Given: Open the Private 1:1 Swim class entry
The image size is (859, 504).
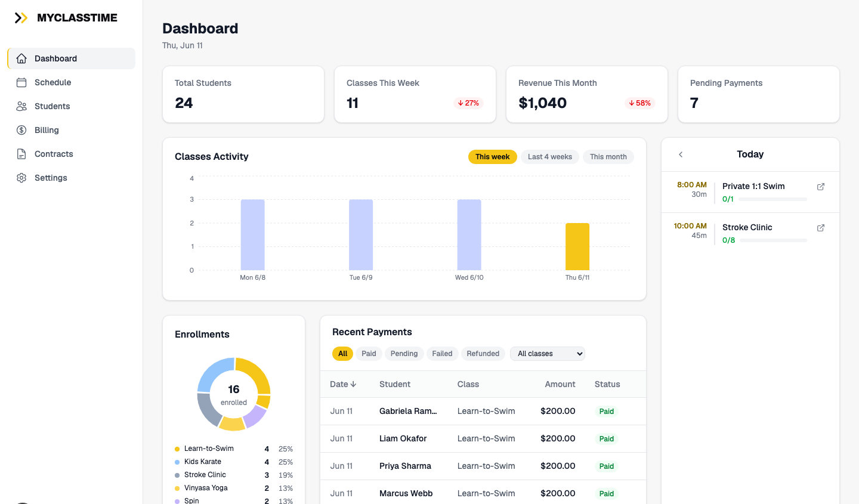Looking at the screenshot, I should pyautogui.click(x=750, y=192).
